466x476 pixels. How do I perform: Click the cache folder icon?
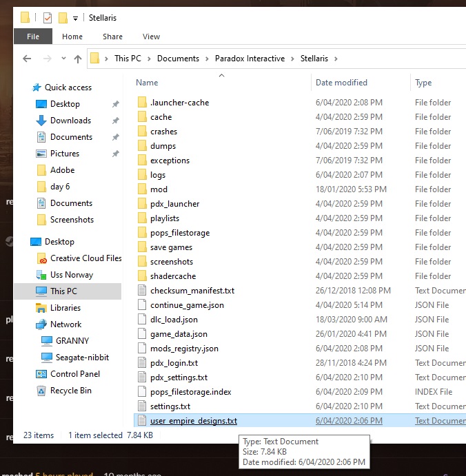pyautogui.click(x=142, y=117)
